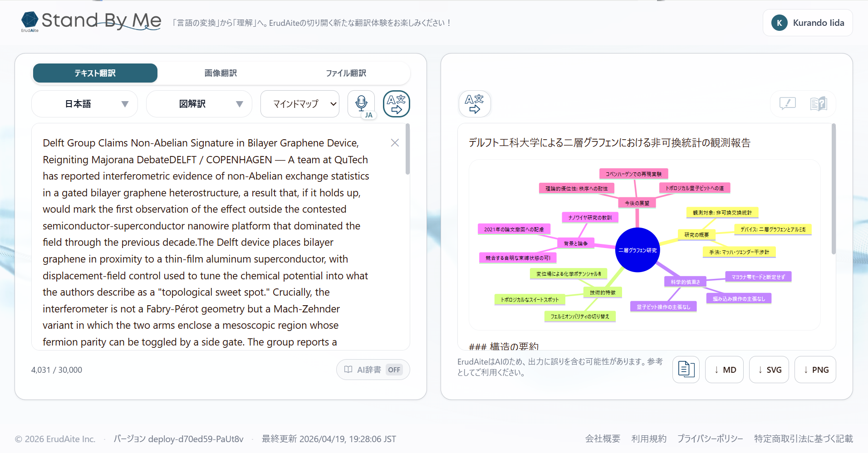Copy the result using the document icon

686,369
